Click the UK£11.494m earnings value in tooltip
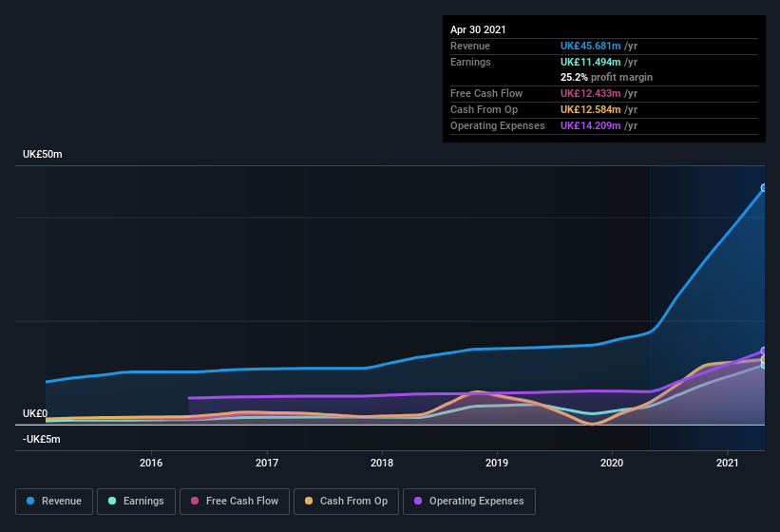 pyautogui.click(x=591, y=62)
